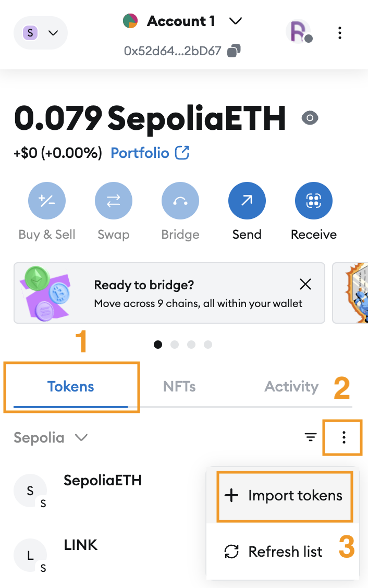The image size is (368, 588).
Task: Open the token list three-dot menu
Action: 344,437
